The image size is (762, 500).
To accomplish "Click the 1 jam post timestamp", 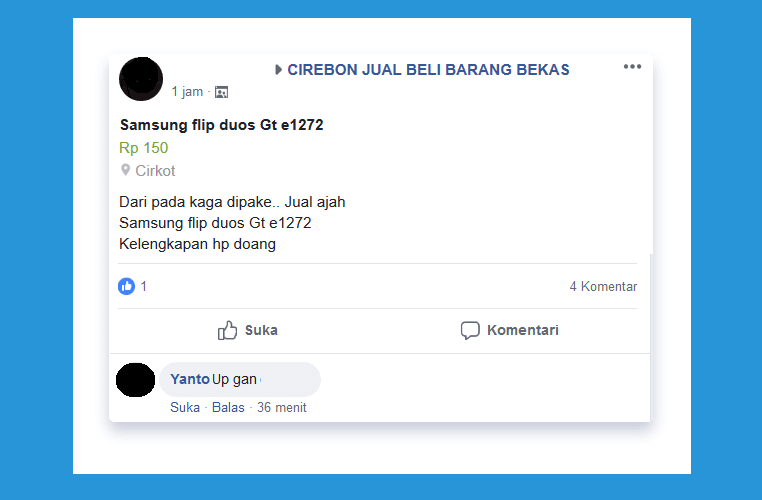I will click(187, 91).
